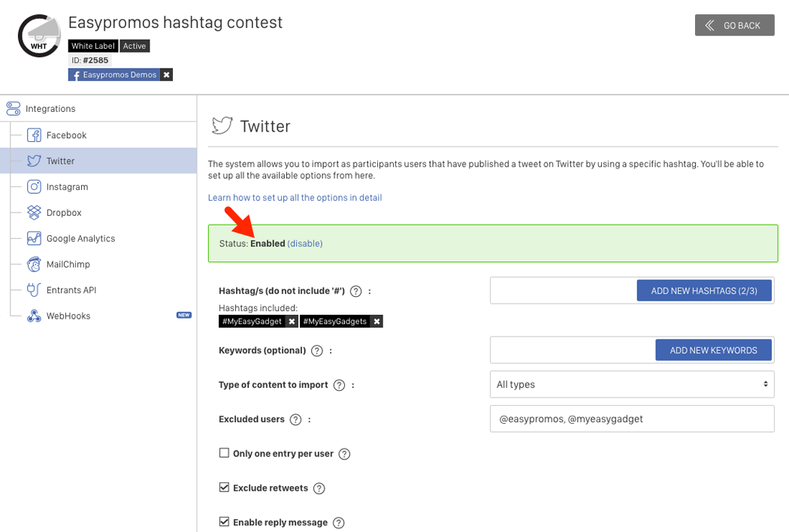Click ADD NEW KEYWORDS button
The image size is (789, 532).
[713, 350]
